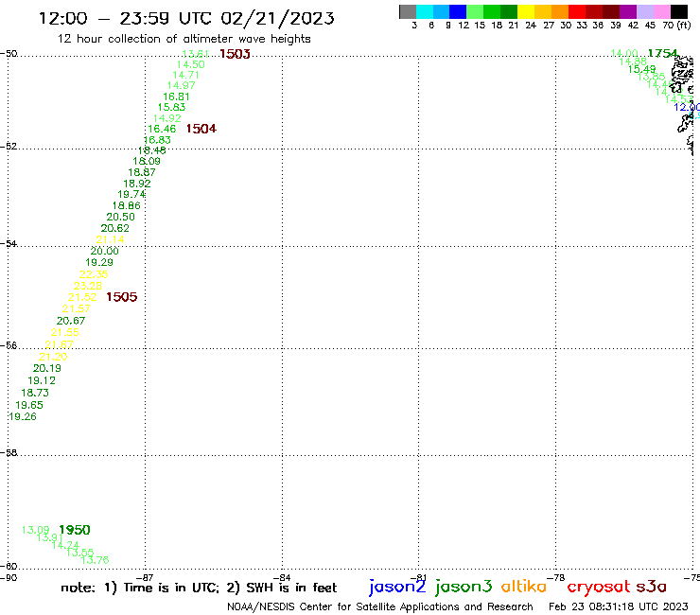This screenshot has width=700, height=615.
Task: Pick the pink swatch in the color scale
Action: point(661,11)
